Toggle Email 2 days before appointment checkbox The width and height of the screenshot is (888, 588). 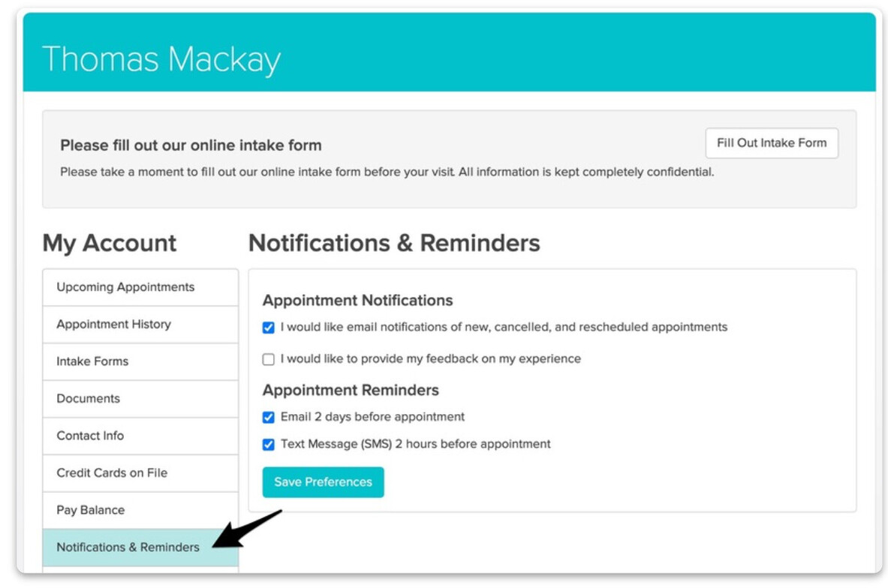click(269, 418)
